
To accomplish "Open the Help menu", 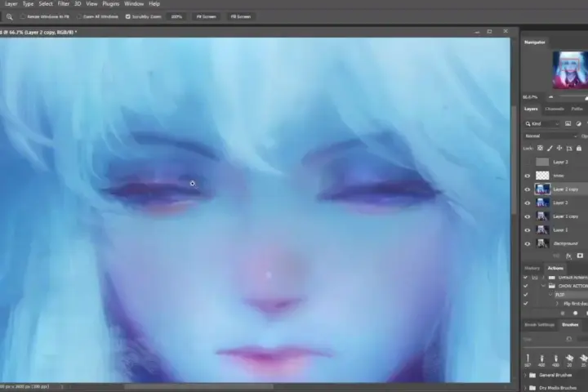I will click(154, 4).
